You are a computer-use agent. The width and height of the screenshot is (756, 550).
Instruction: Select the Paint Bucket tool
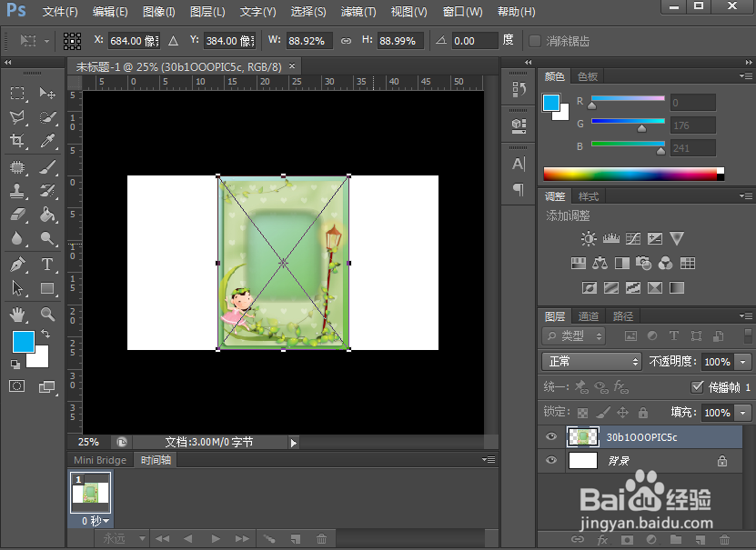click(47, 215)
